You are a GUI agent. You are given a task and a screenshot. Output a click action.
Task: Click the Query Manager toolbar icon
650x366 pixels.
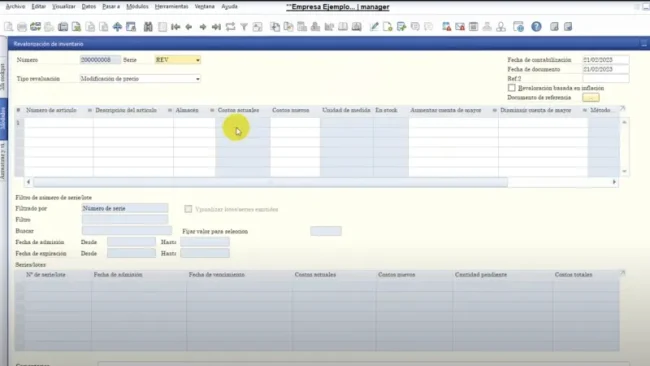(x=401, y=27)
